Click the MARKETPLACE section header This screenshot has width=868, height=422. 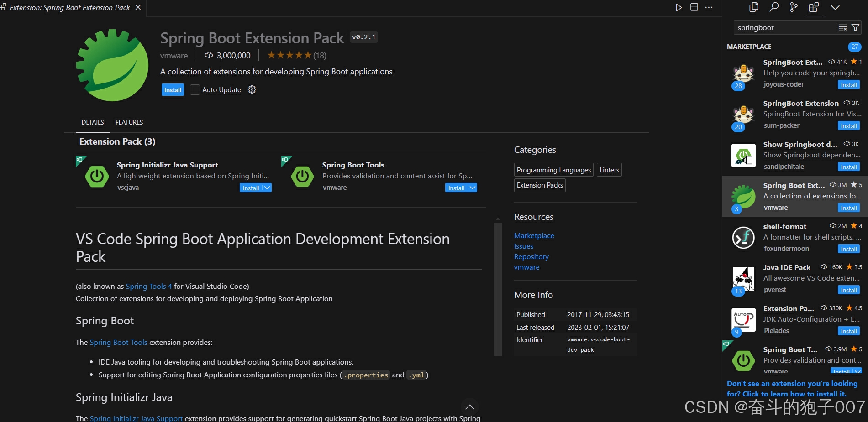coord(749,47)
